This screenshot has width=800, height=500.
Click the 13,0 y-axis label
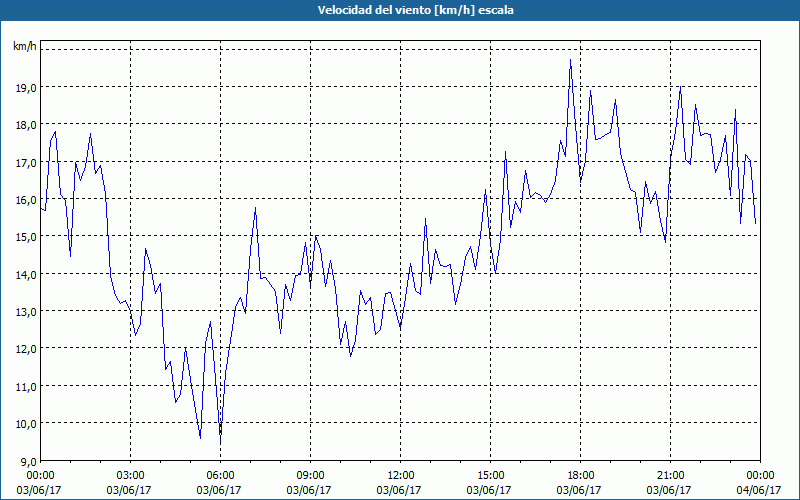(x=27, y=312)
